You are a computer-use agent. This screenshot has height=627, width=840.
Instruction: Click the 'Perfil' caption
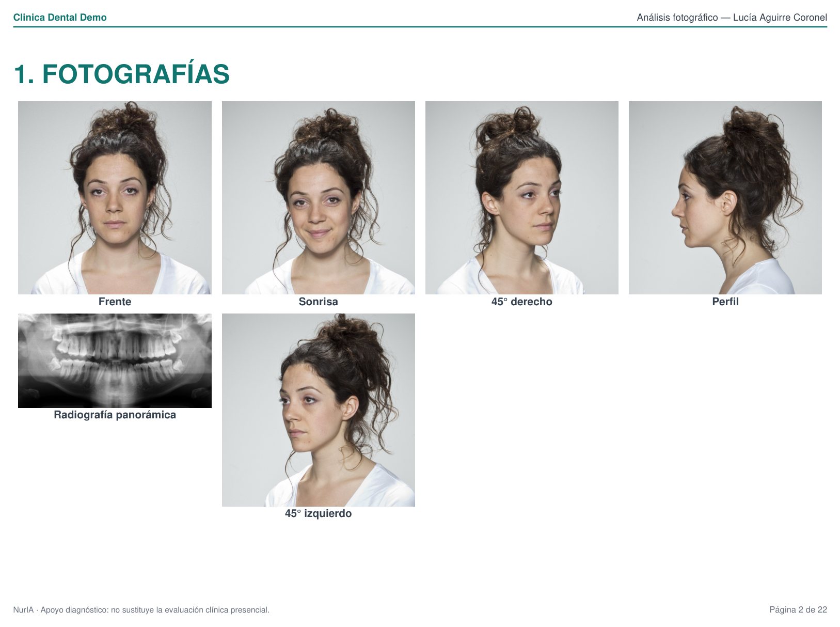(725, 302)
